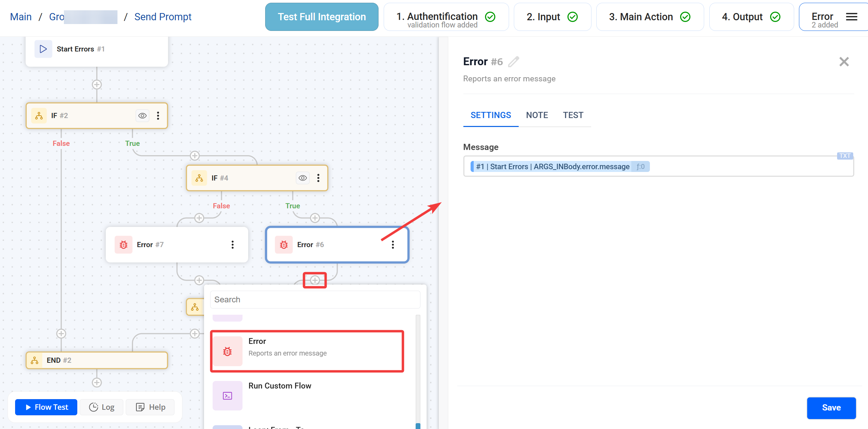
Task: Click plus connector below the Start Errors node
Action: pyautogui.click(x=97, y=84)
